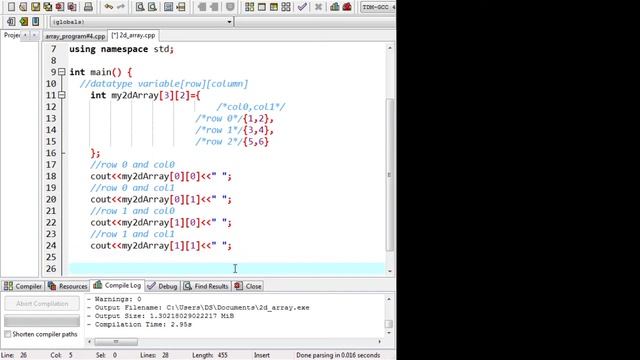Click the green arrow icon in second toolbar row
Image resolution: width=640 pixels, height=360 pixels.
(x=24, y=21)
